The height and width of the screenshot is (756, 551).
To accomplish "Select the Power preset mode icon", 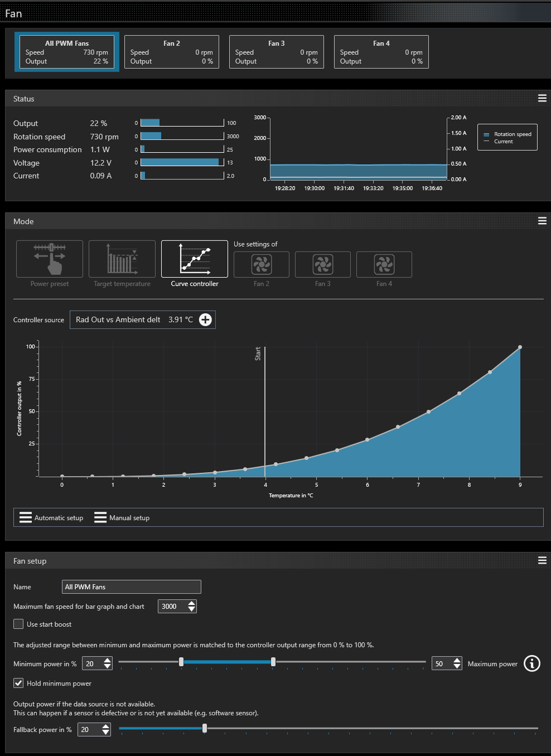I will click(x=50, y=259).
